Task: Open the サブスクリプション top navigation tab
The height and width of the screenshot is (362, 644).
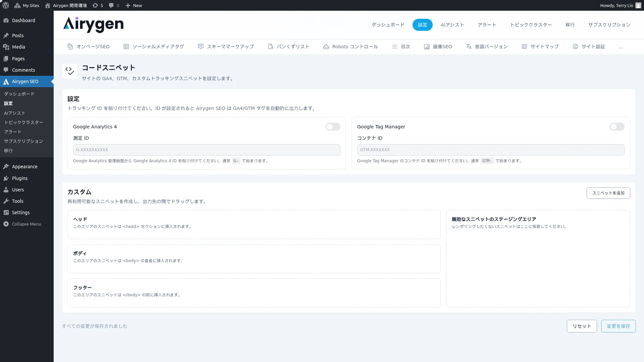Action: tap(609, 25)
